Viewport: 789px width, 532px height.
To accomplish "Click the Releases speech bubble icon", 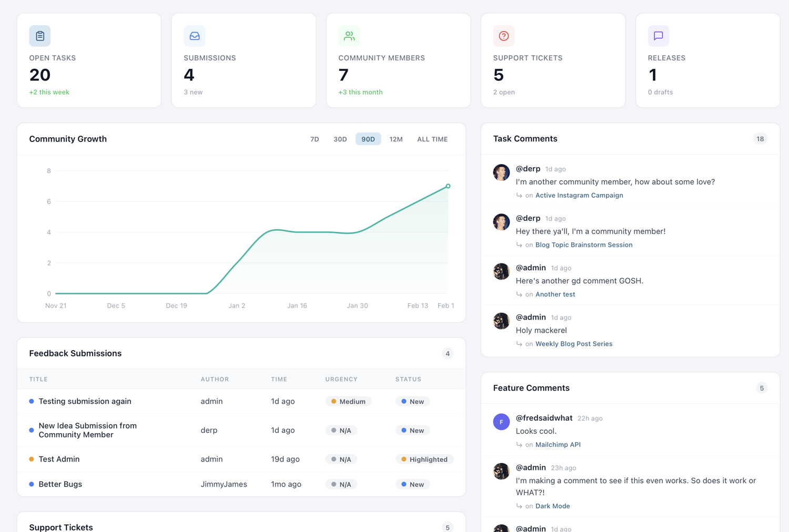I will 658,36.
